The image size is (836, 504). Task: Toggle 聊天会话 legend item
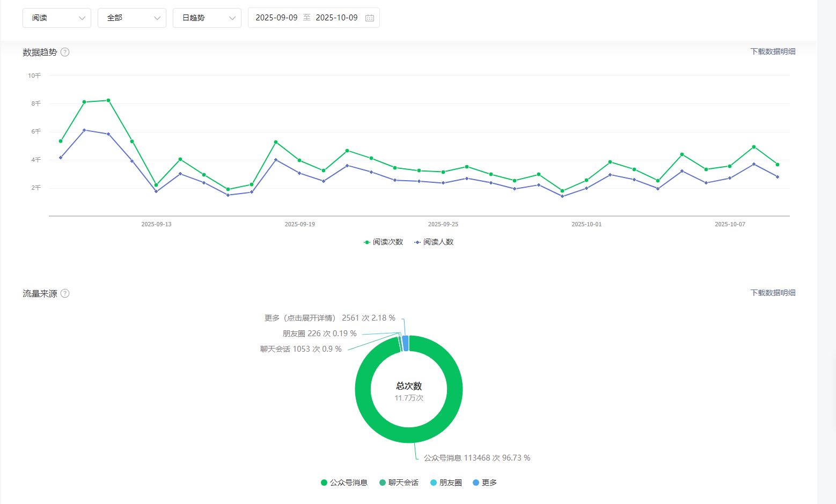point(399,483)
